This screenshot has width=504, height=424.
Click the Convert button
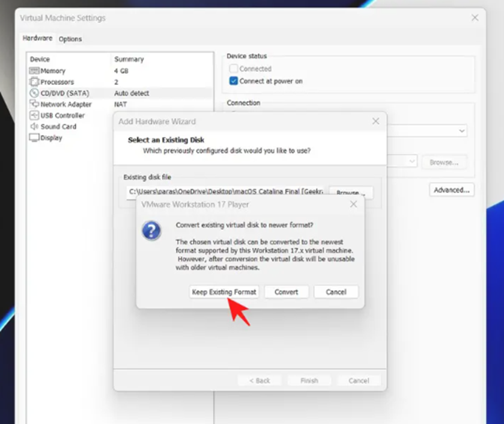pyautogui.click(x=287, y=292)
